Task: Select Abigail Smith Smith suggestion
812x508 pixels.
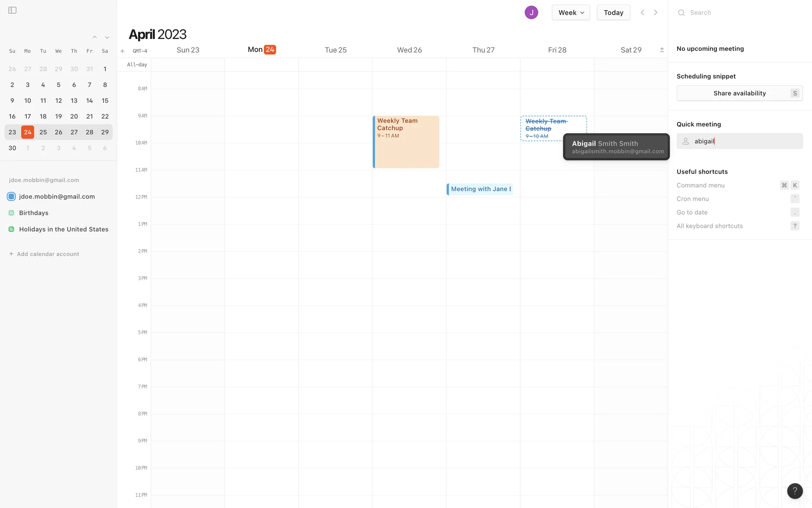Action: coord(616,147)
